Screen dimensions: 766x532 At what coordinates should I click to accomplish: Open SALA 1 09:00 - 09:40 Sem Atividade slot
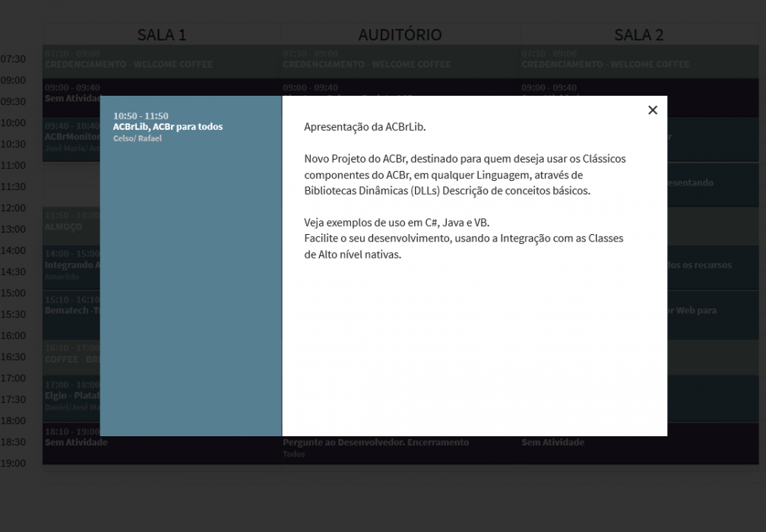(x=71, y=98)
